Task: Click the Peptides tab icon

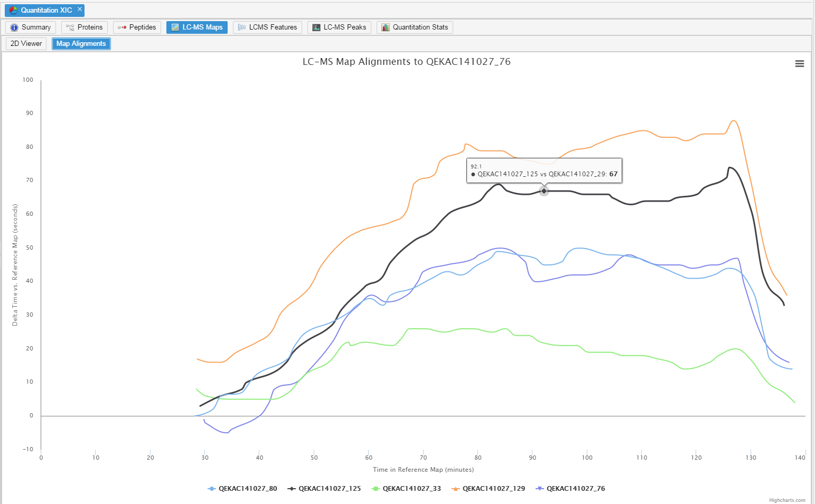Action: pyautogui.click(x=122, y=27)
